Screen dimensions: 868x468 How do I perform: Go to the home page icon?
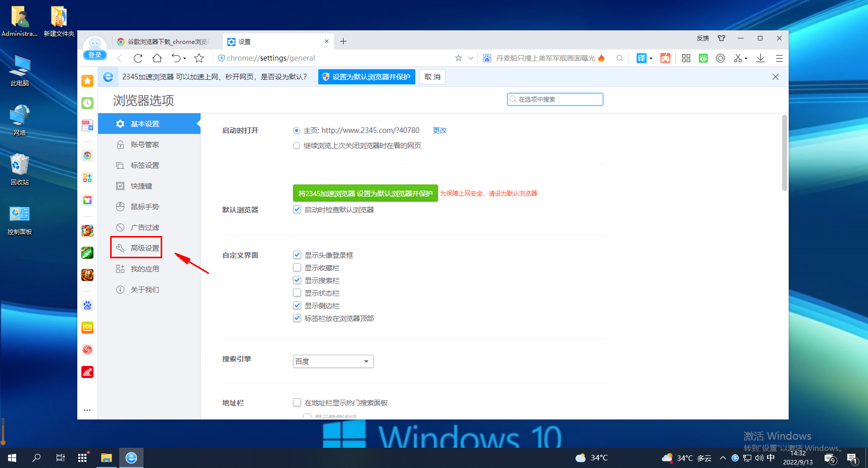coord(157,58)
